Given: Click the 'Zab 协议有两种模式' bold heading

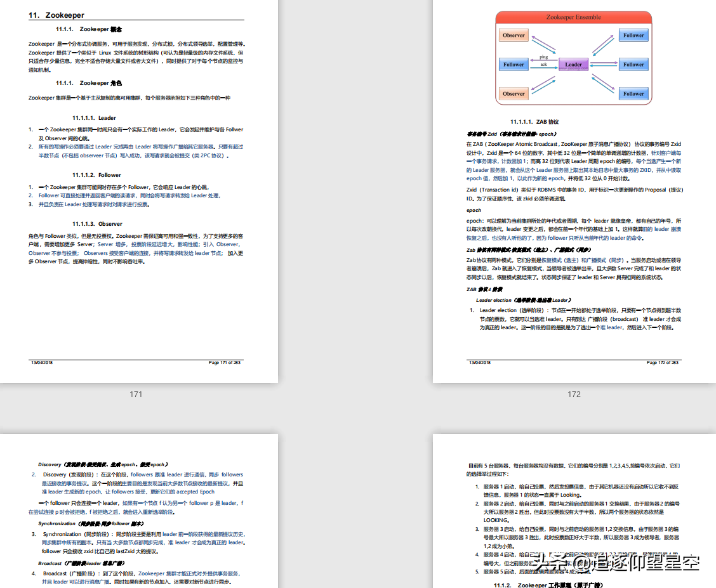Looking at the screenshot, I should 528,250.
